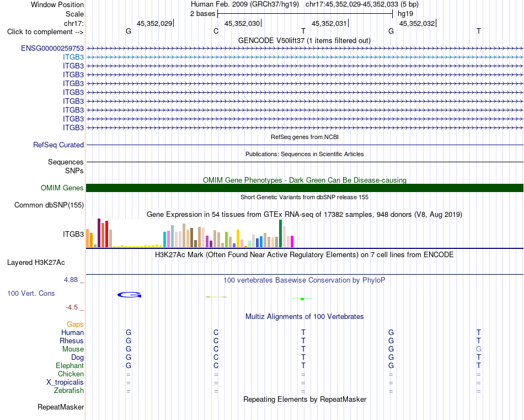The height and width of the screenshot is (420, 524).
Task: Click the blue G conservation logo
Action: click(x=129, y=295)
